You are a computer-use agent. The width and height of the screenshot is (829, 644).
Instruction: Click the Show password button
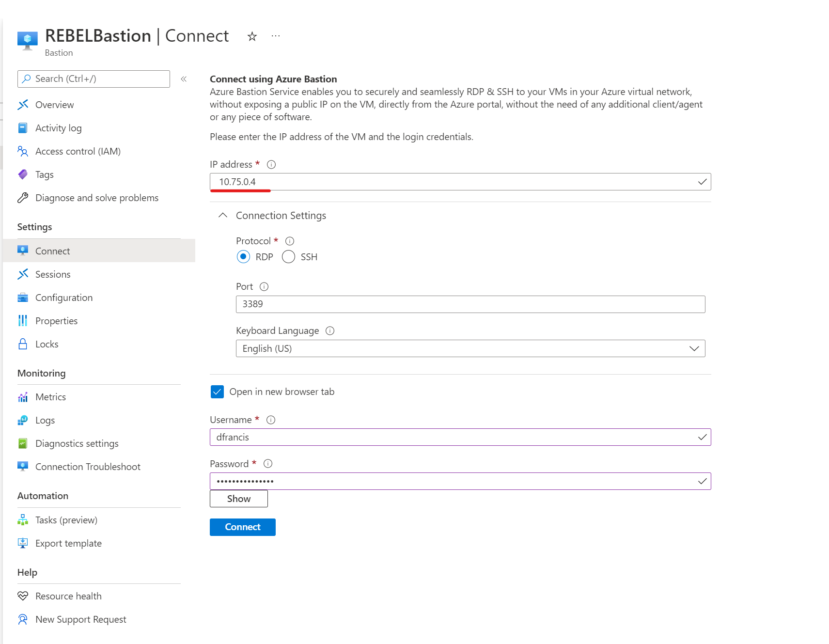coord(239,499)
